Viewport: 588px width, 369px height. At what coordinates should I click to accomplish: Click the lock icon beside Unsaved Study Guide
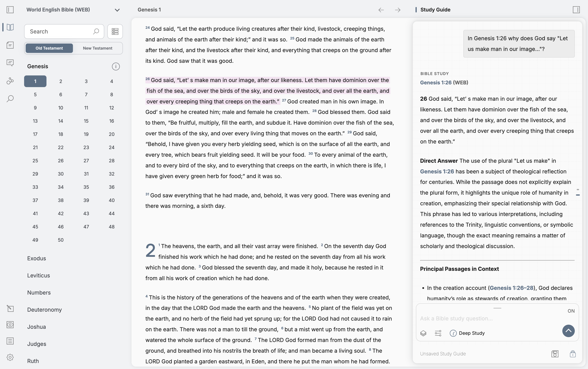pos(573,354)
